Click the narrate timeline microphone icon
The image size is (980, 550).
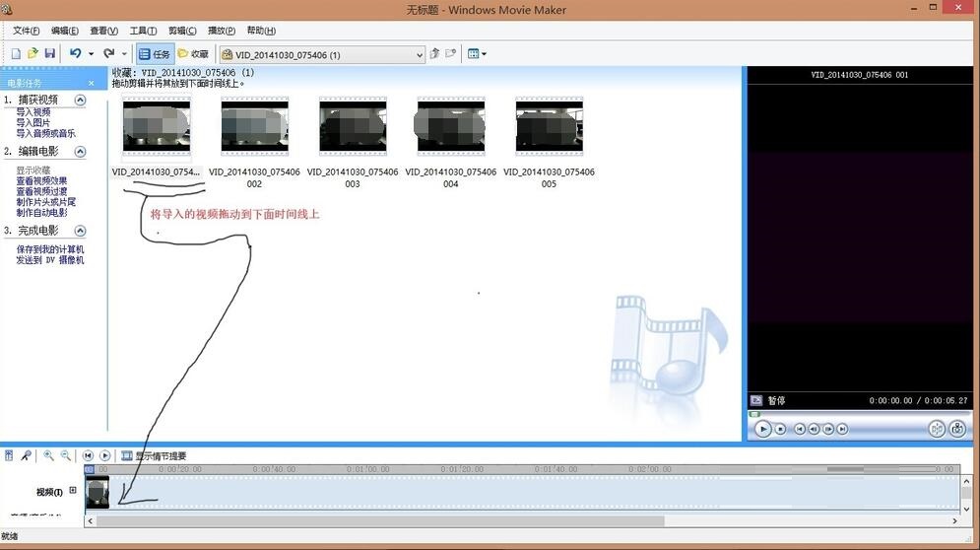[x=26, y=455]
